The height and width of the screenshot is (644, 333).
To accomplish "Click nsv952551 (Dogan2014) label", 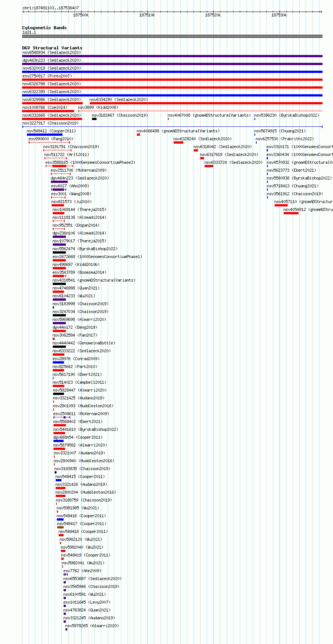I will pyautogui.click(x=76, y=225).
